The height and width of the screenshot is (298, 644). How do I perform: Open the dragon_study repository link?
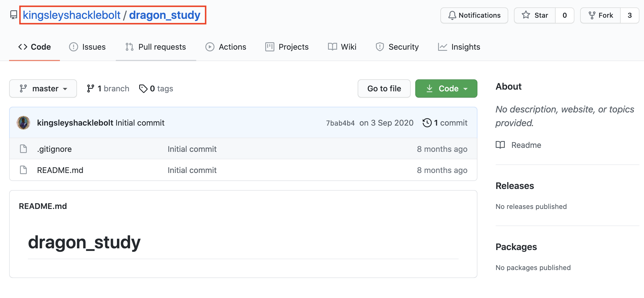tap(165, 15)
